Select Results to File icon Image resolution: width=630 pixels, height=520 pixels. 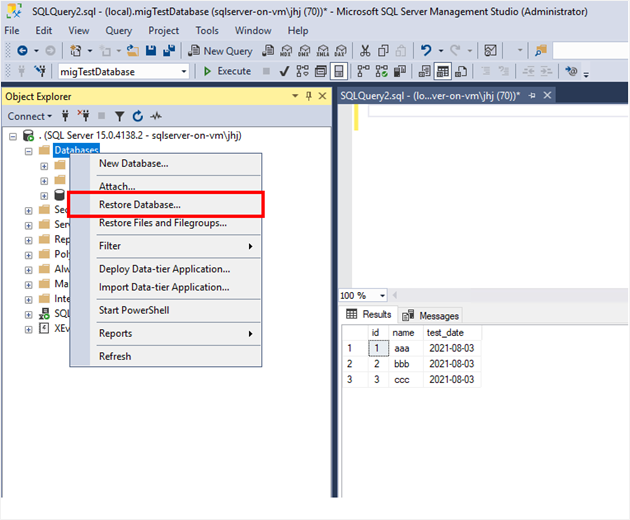click(461, 72)
